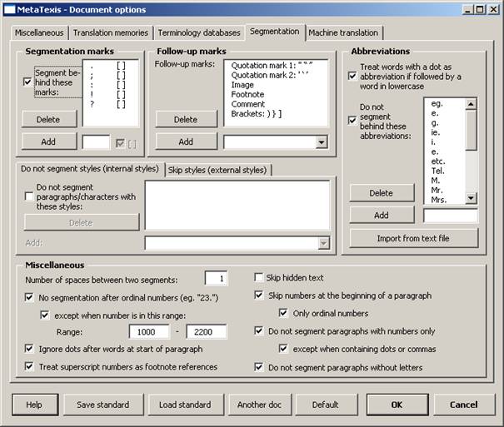Enable 'Do not segment paragraphs/characters with these styles'

(x=29, y=196)
